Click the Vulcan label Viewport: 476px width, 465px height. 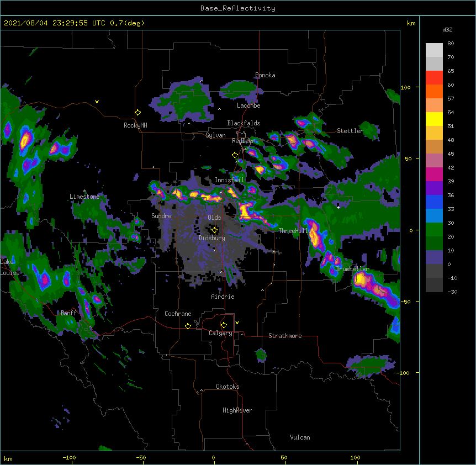coord(300,437)
